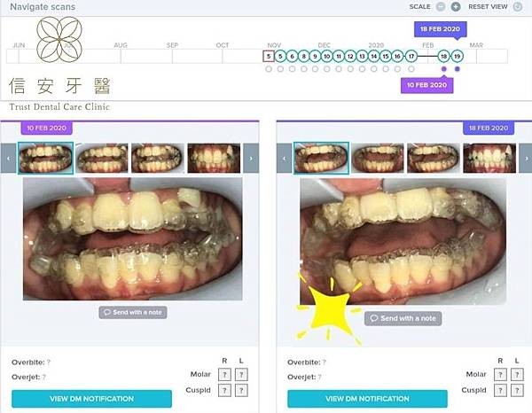Open right panel Molar R value box
The image size is (532, 413).
(500, 375)
